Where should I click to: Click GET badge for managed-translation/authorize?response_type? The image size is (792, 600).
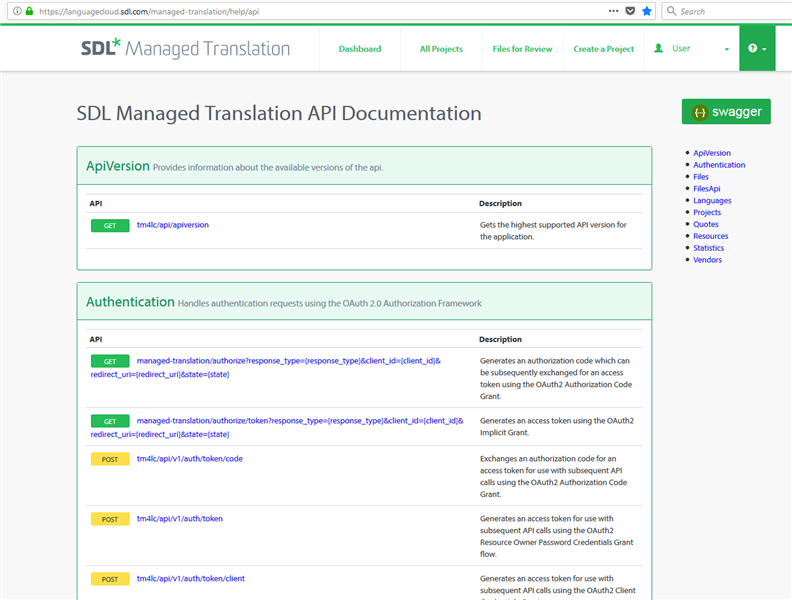110,361
